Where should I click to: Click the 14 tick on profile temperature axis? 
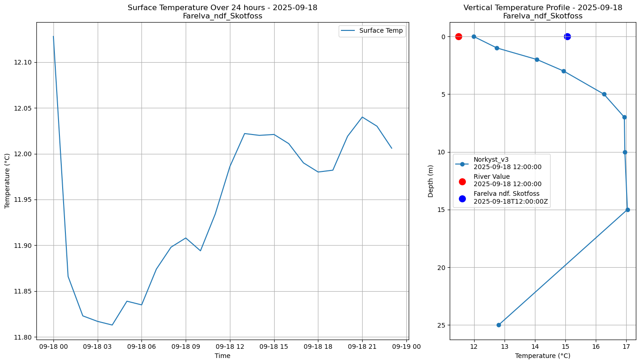(x=535, y=346)
